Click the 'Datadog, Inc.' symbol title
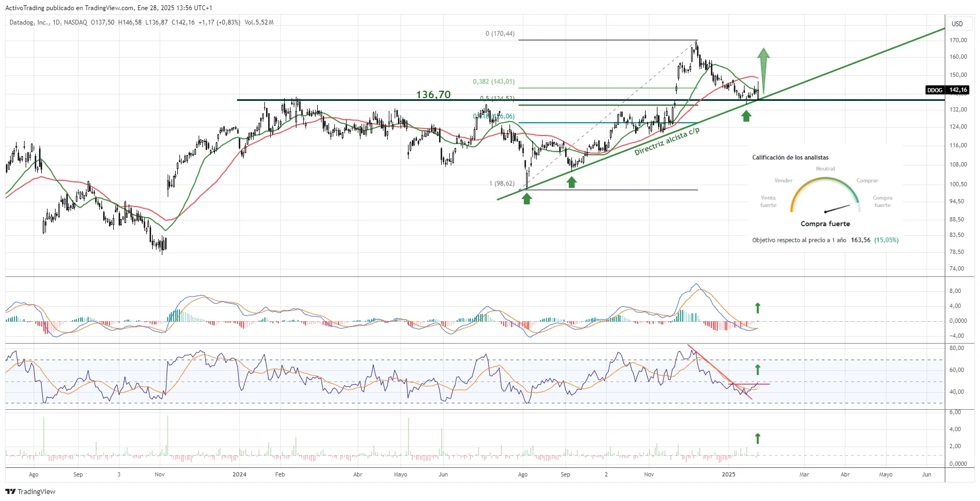Viewport: 980px width, 501px height. (29, 22)
